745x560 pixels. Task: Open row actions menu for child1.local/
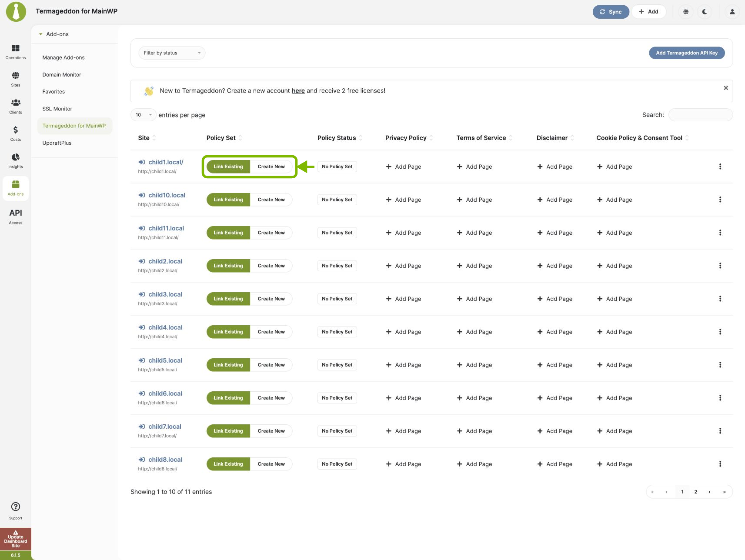pyautogui.click(x=720, y=167)
